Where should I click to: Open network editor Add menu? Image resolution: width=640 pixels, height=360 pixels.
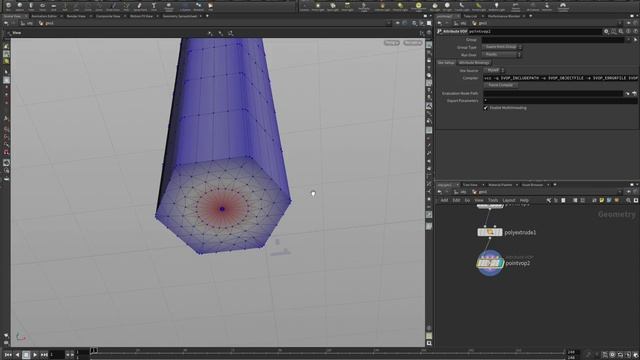[444, 200]
